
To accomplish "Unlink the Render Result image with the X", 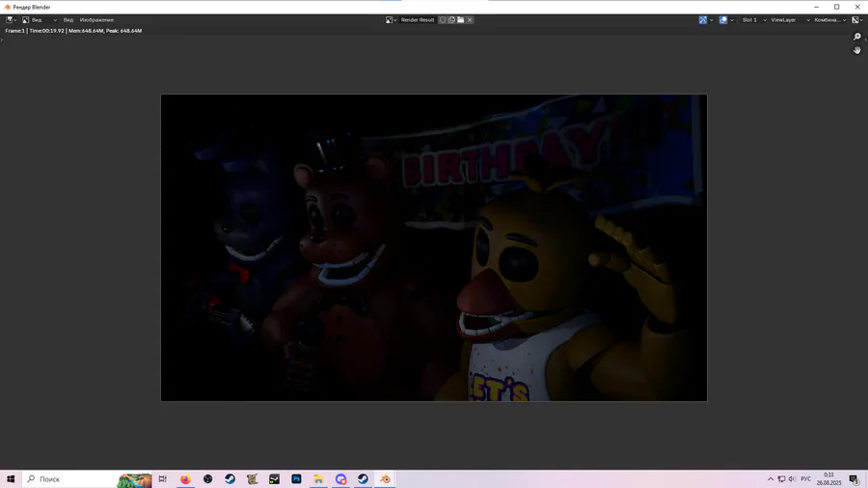I will click(x=470, y=20).
